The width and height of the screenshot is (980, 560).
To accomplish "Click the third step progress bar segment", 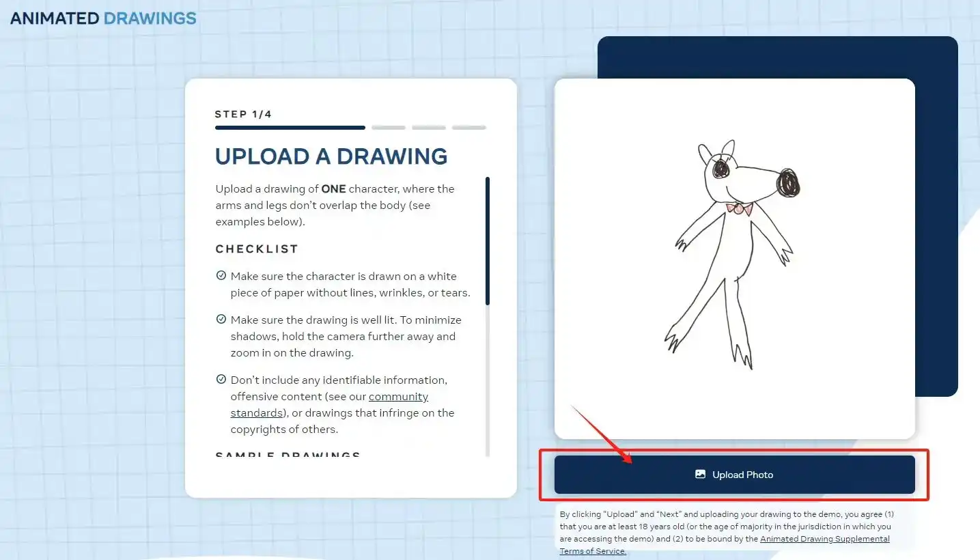I will (x=429, y=128).
